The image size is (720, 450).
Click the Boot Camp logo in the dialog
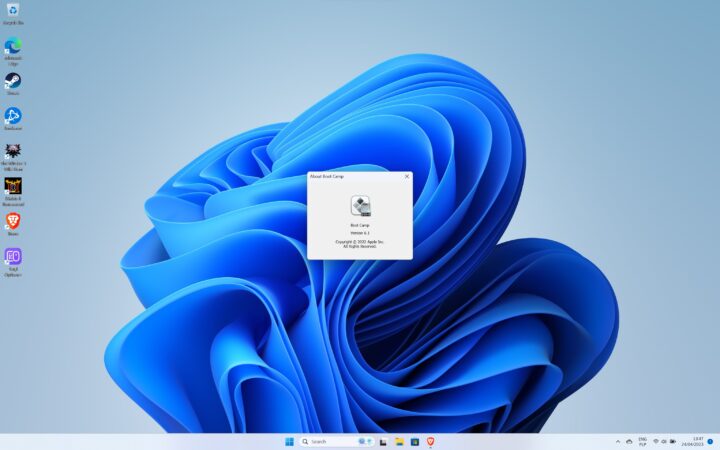(x=360, y=206)
